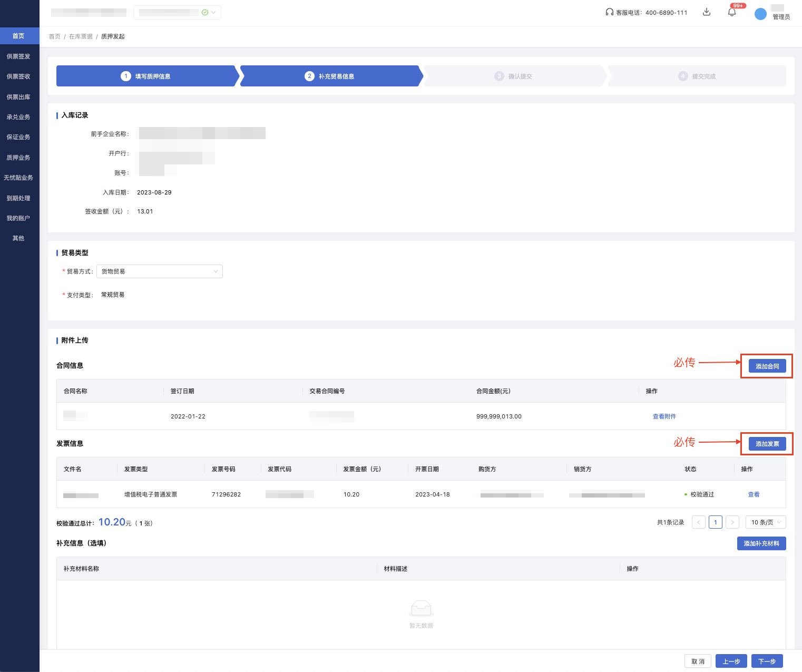Click the blue user avatar icon
802x672 pixels.
point(760,14)
